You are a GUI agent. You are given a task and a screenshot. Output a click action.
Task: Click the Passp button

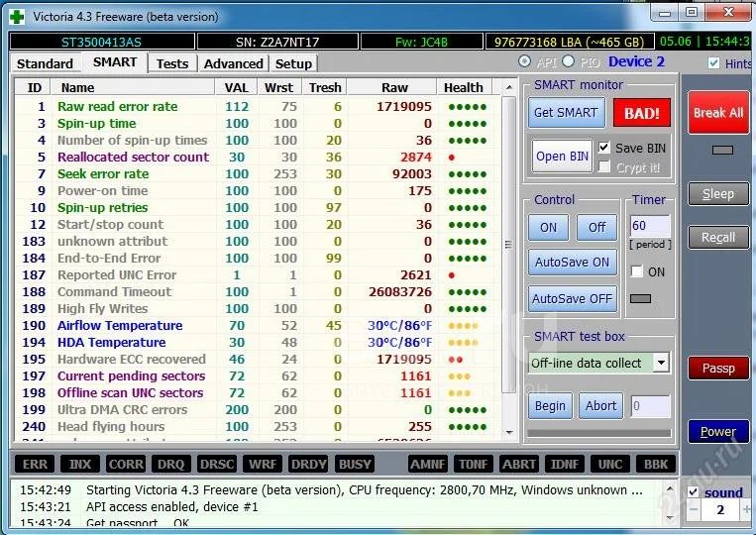point(718,369)
